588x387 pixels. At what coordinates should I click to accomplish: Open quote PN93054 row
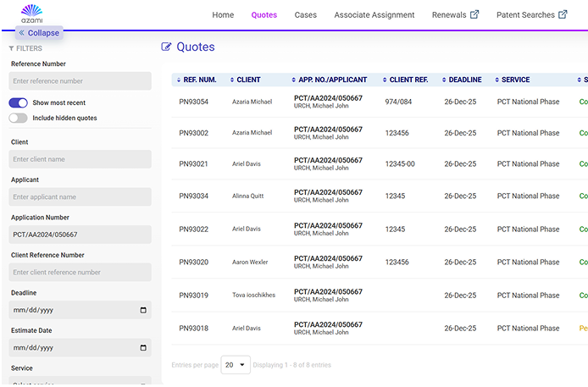[x=193, y=102]
